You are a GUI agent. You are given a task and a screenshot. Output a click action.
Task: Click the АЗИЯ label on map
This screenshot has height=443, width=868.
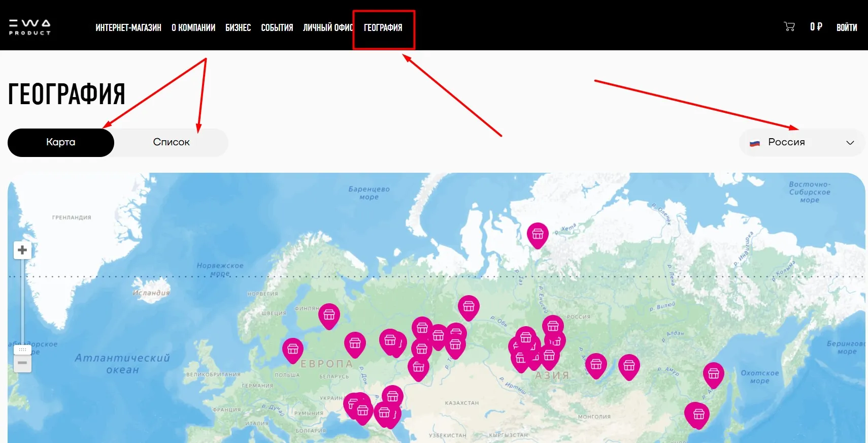point(552,375)
